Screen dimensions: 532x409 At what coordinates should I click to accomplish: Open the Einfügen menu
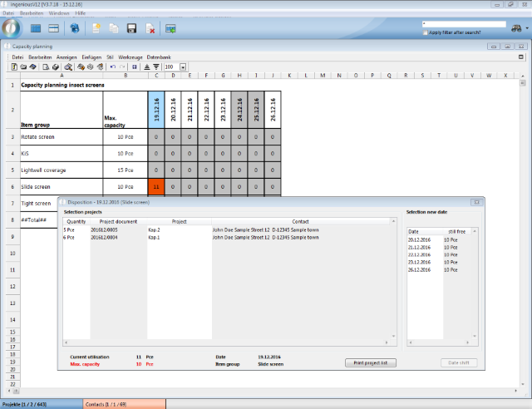pyautogui.click(x=91, y=57)
